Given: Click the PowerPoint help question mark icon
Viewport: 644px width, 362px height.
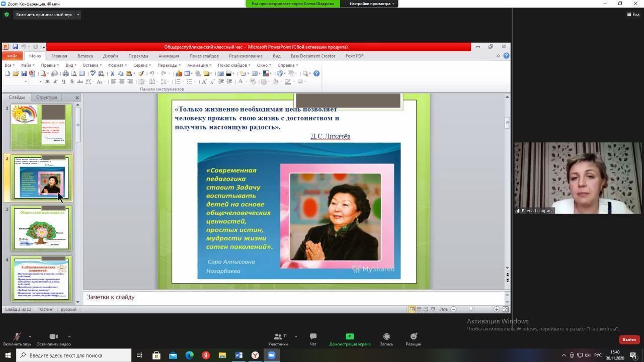Looking at the screenshot, I should point(506,56).
